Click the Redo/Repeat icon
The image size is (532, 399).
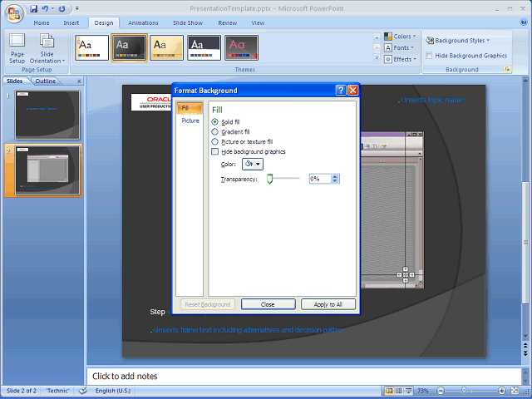[x=62, y=9]
